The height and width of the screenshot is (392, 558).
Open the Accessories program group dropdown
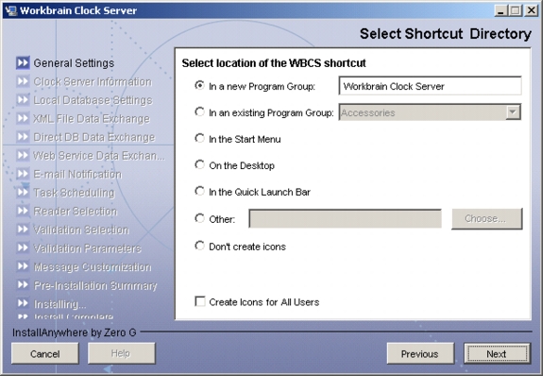pyautogui.click(x=513, y=112)
